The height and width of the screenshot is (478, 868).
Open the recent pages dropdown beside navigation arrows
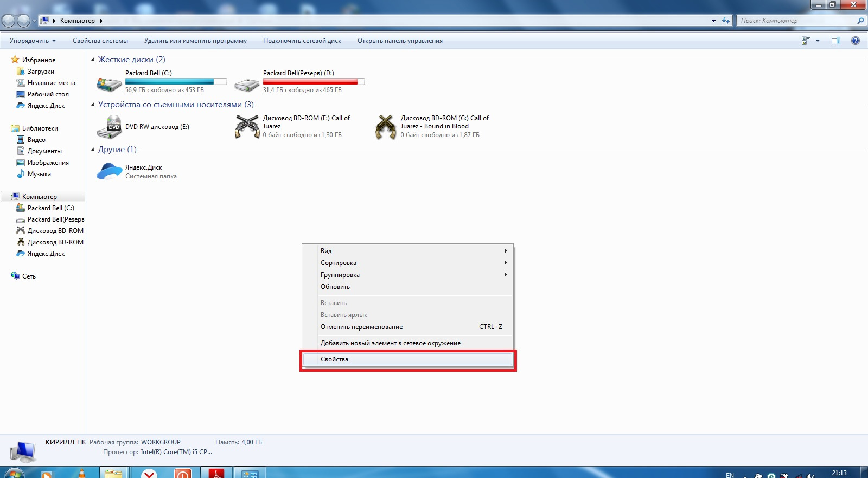coord(34,21)
